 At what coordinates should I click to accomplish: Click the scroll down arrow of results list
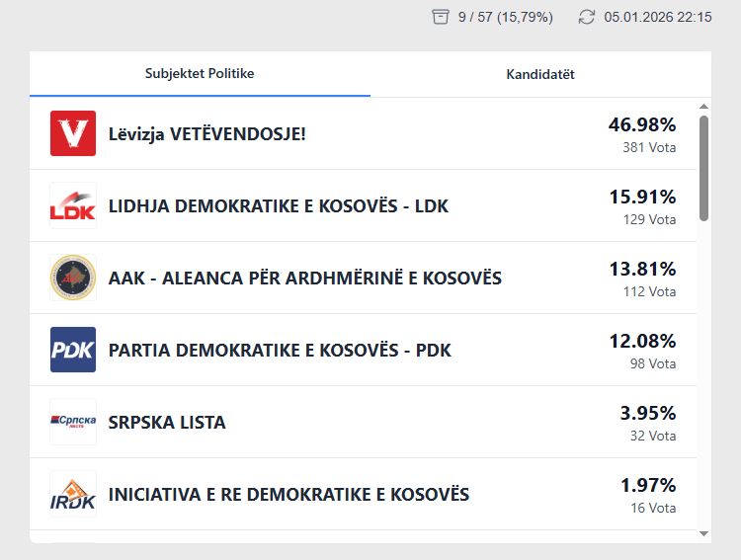coord(703,533)
